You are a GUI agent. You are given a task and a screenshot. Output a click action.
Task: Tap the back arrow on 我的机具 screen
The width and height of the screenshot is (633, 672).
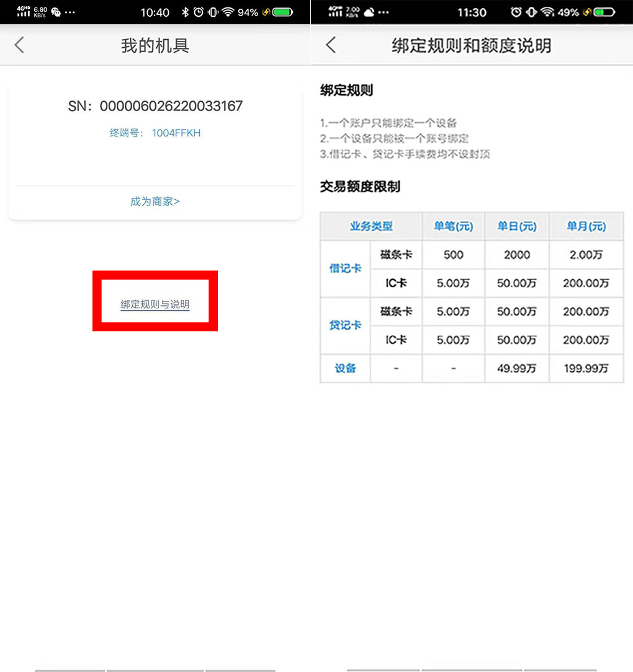pyautogui.click(x=19, y=45)
